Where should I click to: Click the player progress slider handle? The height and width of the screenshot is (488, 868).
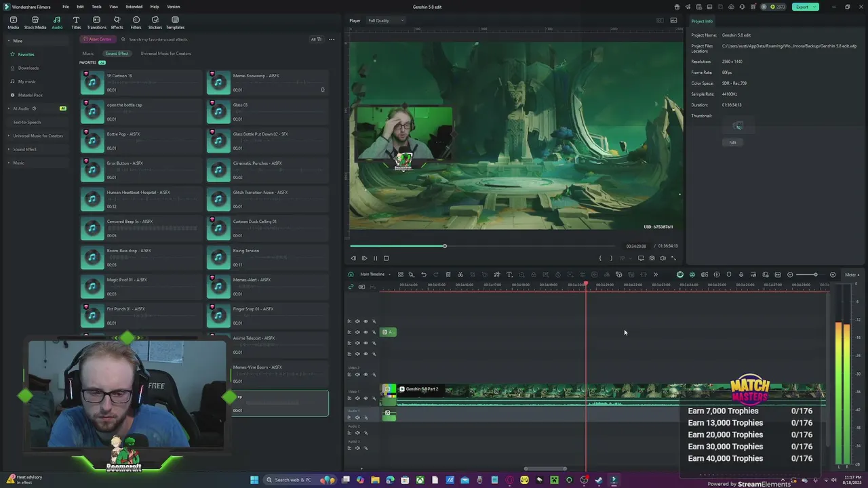445,246
